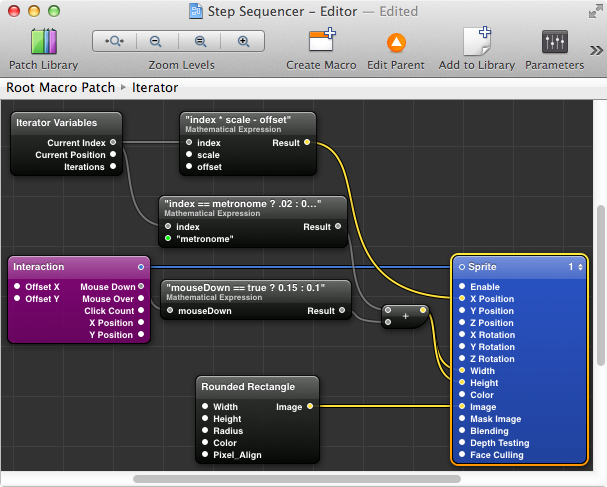Click Sprite Mask Image input port
The image size is (607, 487).
462,418
